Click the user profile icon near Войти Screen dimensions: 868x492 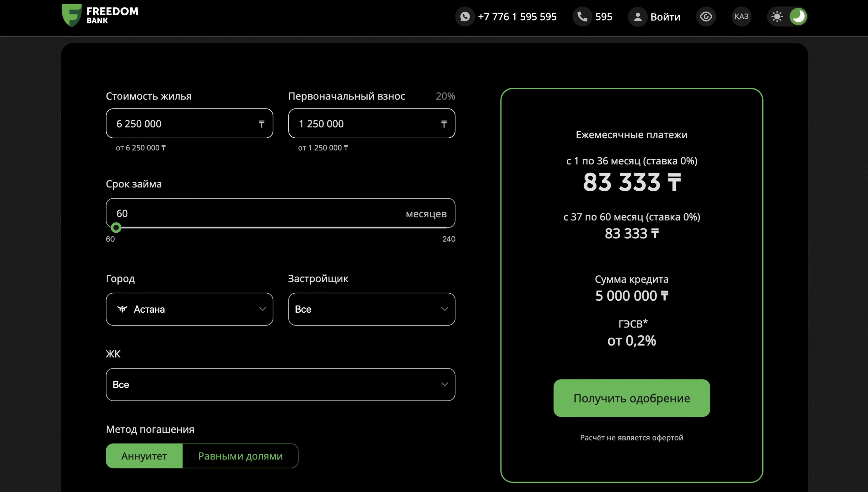coord(637,17)
